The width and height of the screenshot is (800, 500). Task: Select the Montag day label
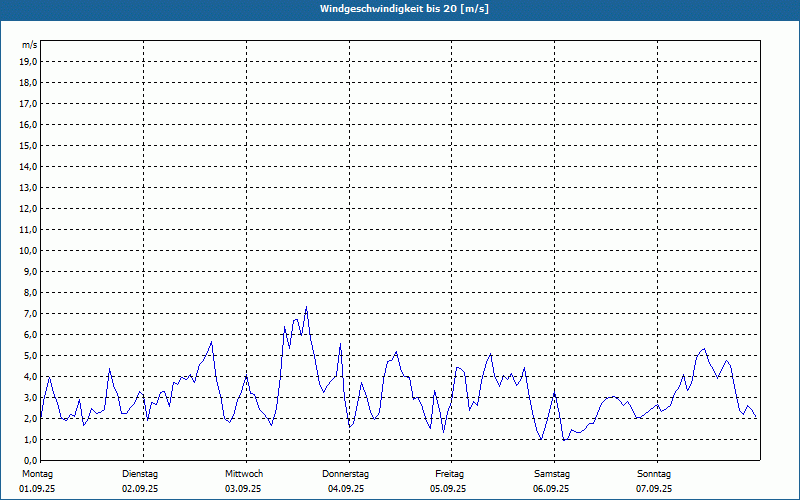point(36,473)
